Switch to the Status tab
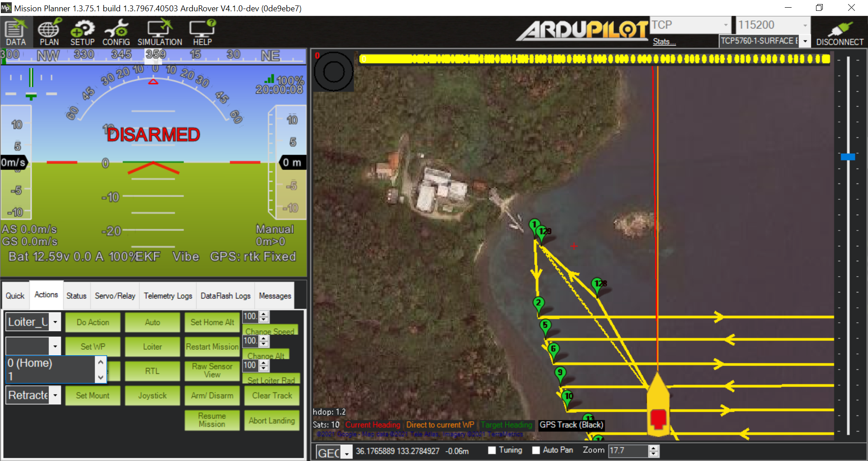This screenshot has width=868, height=461. click(76, 296)
